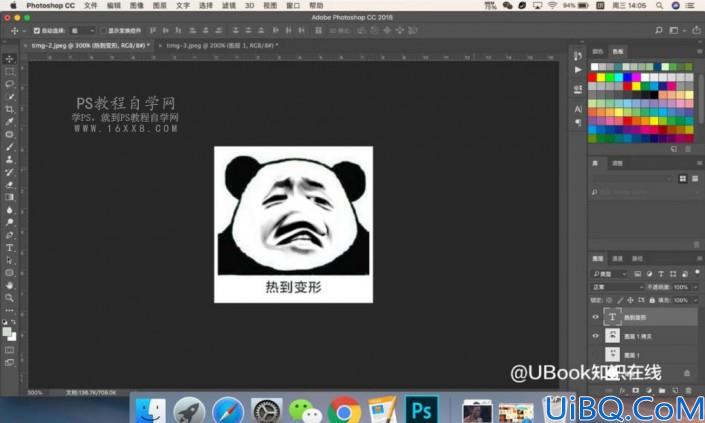Select the Move tool in the toolbox
705x423 pixels.
[9, 59]
